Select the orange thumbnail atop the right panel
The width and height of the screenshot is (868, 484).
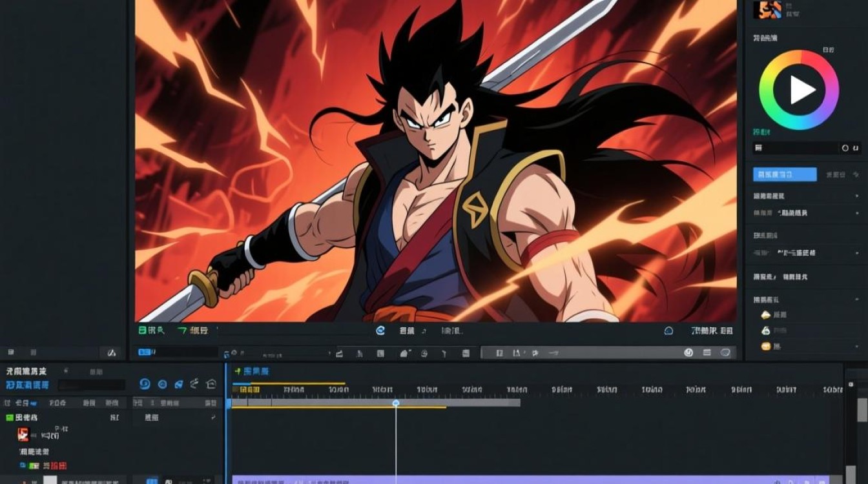pyautogui.click(x=767, y=8)
